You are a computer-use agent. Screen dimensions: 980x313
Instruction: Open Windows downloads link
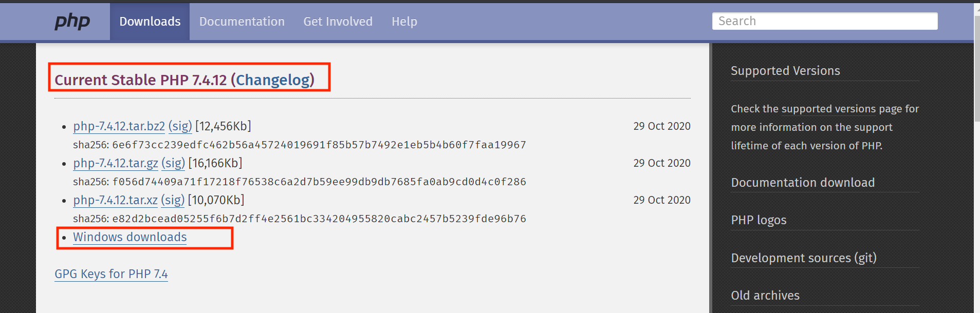[x=130, y=237]
